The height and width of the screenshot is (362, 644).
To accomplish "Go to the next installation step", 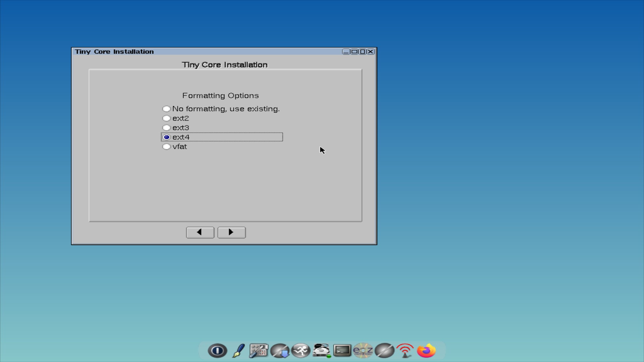I will pos(231,232).
